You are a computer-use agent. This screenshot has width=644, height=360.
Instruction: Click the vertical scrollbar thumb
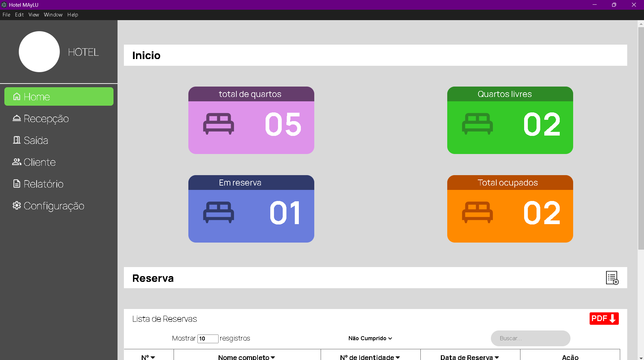coord(641,138)
